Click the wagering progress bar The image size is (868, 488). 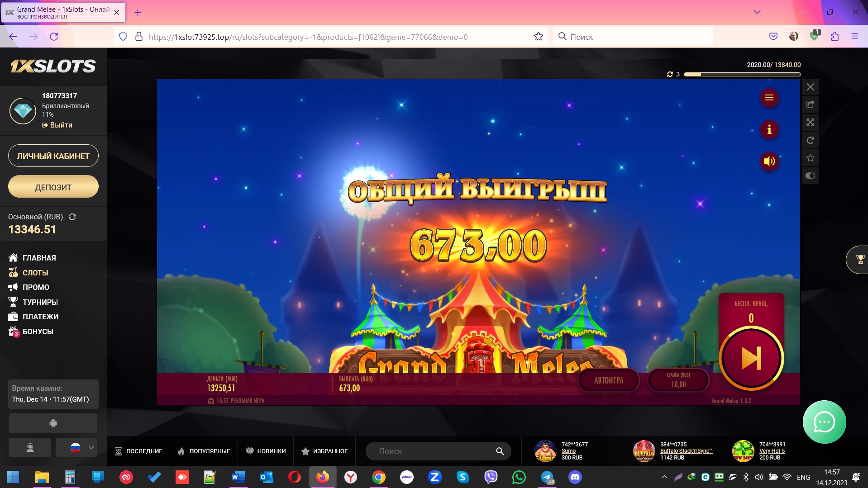pyautogui.click(x=742, y=74)
